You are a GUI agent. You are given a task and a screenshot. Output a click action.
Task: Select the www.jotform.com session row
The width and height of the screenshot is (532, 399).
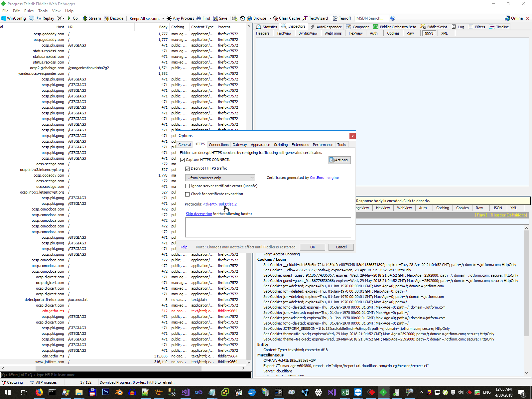123,362
